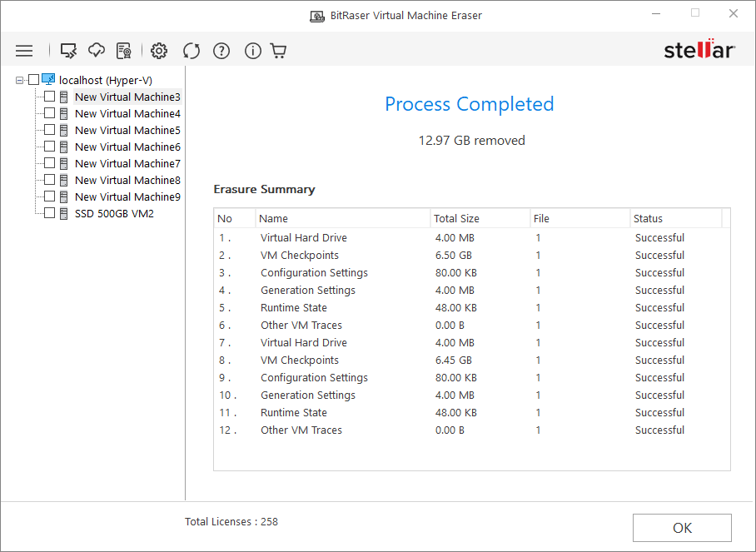Select Runtime State in row 11
This screenshot has width=756, height=552.
click(294, 413)
